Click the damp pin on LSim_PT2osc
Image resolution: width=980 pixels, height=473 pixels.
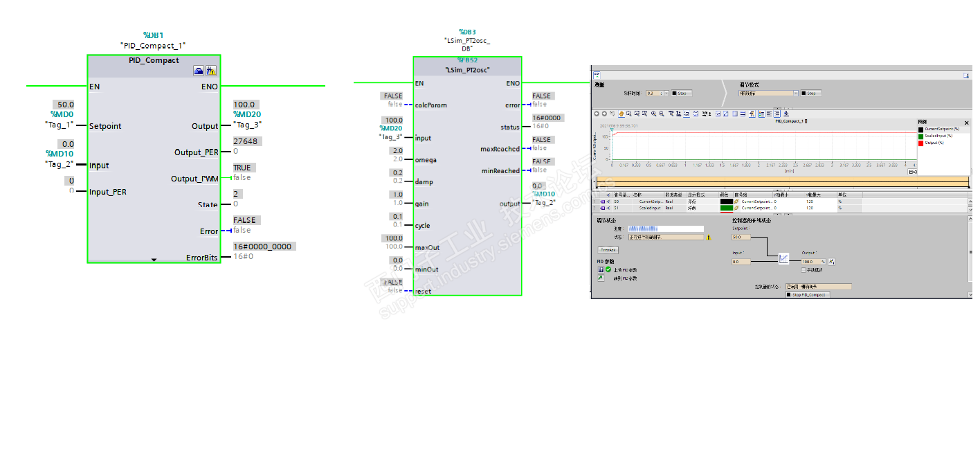424,181
